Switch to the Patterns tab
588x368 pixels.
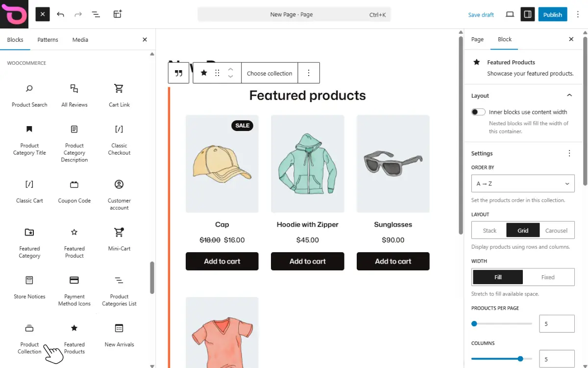coord(48,40)
